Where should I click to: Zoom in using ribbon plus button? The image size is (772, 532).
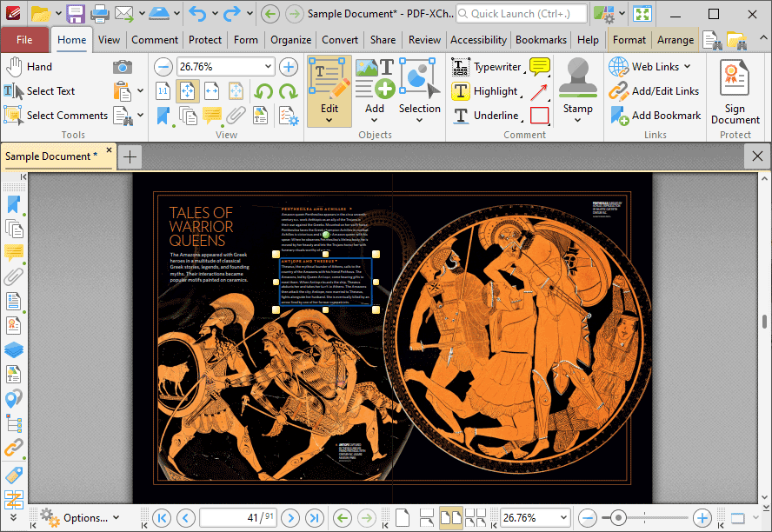[x=289, y=67]
